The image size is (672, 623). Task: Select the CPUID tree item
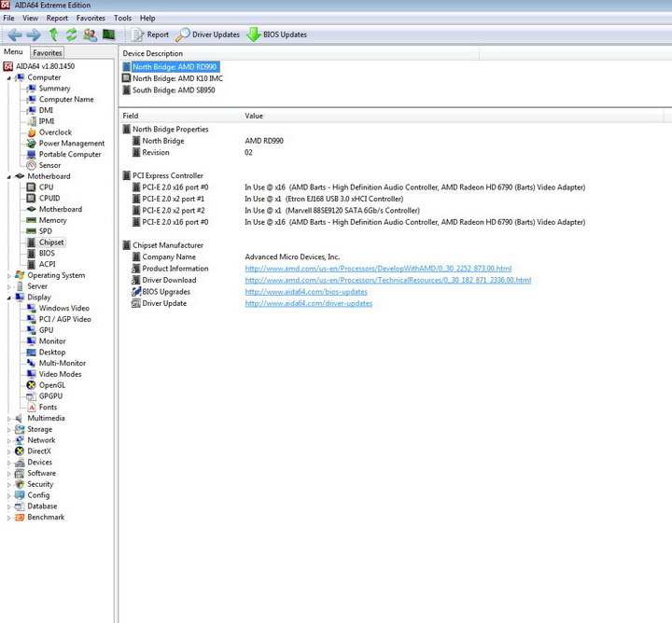(x=49, y=199)
